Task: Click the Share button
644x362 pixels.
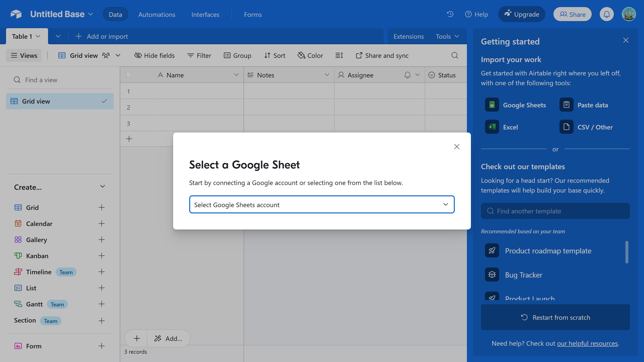Action: point(572,14)
